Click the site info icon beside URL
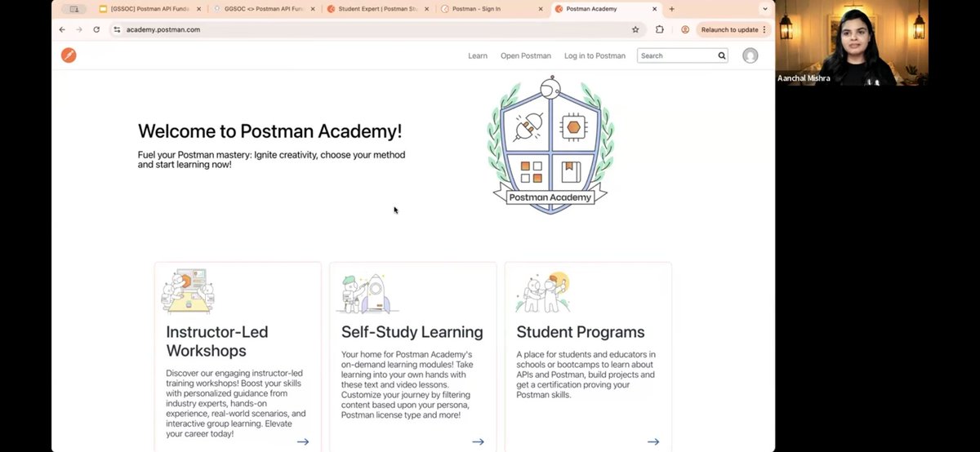980x452 pixels. tap(117, 29)
